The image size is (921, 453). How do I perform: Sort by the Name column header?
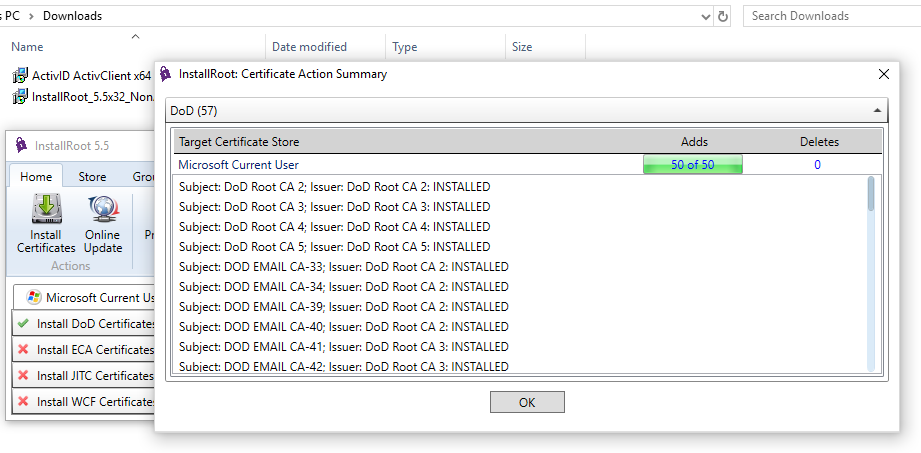point(27,47)
